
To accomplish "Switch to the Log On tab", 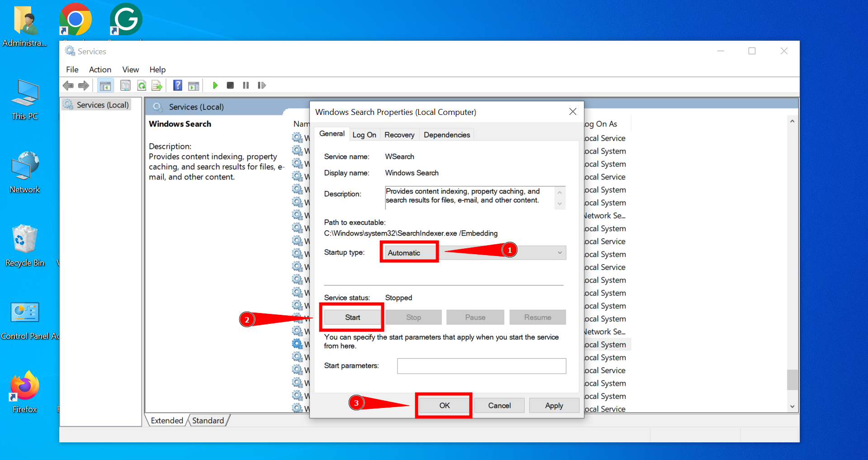I will 364,135.
